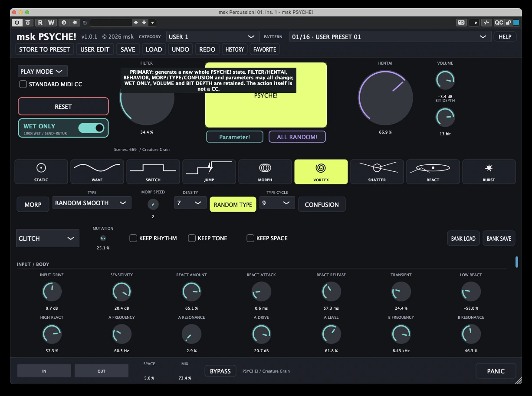Click the LOAD button in top bar

coord(154,49)
